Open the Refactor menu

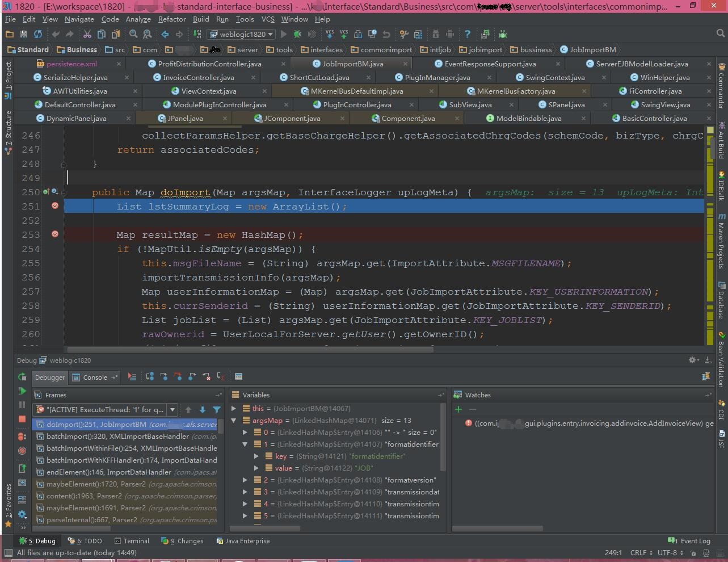click(x=172, y=19)
